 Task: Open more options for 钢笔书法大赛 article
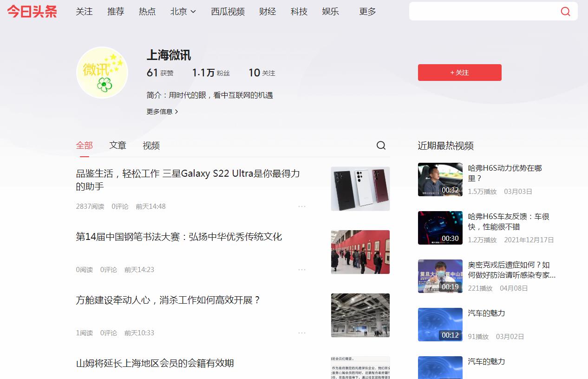[x=302, y=270]
